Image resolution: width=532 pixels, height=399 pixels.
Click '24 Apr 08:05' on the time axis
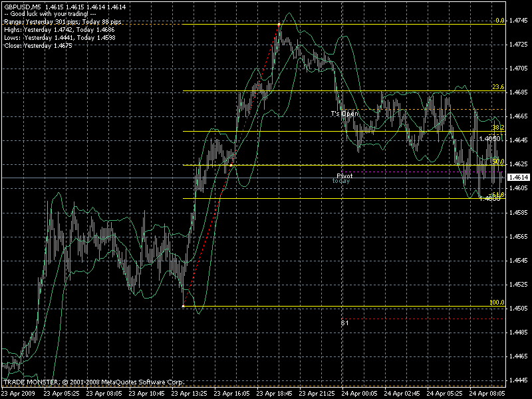click(x=487, y=394)
